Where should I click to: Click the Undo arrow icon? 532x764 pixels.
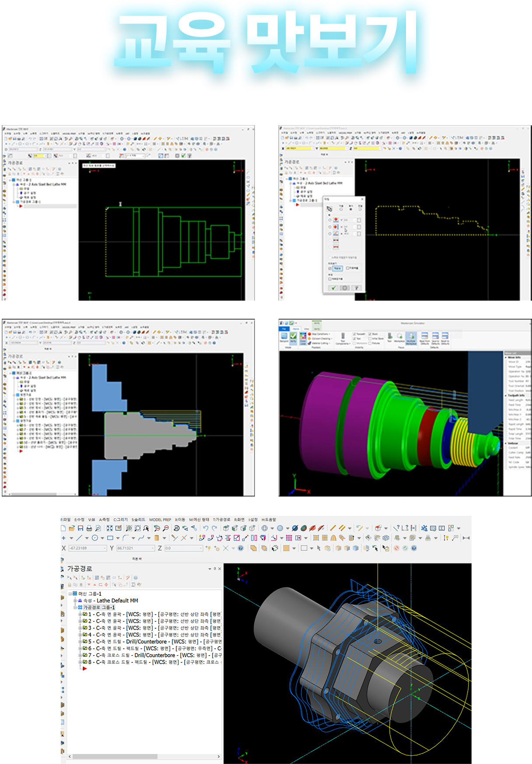206,528
